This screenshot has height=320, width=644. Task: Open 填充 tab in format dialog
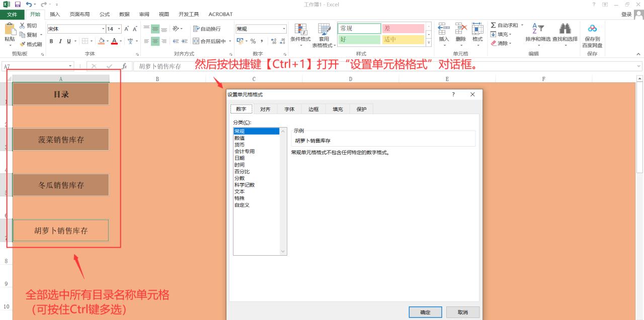[338, 109]
